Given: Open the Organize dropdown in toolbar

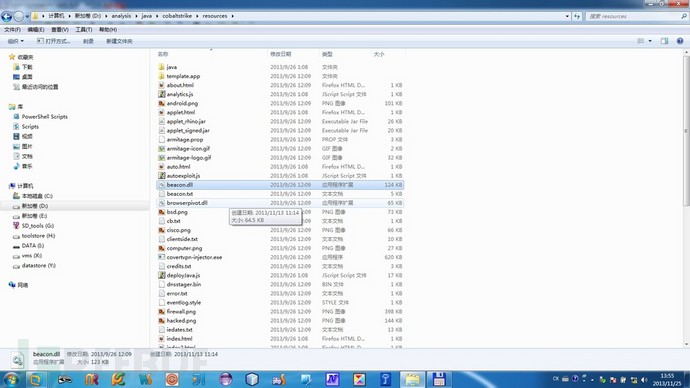Looking at the screenshot, I should pyautogui.click(x=15, y=41).
